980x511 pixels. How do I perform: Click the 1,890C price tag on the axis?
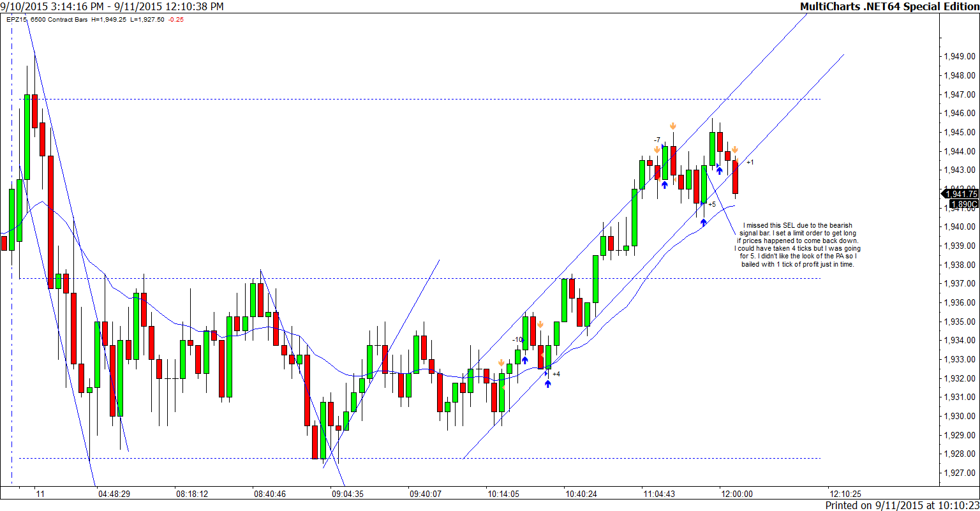click(x=963, y=204)
